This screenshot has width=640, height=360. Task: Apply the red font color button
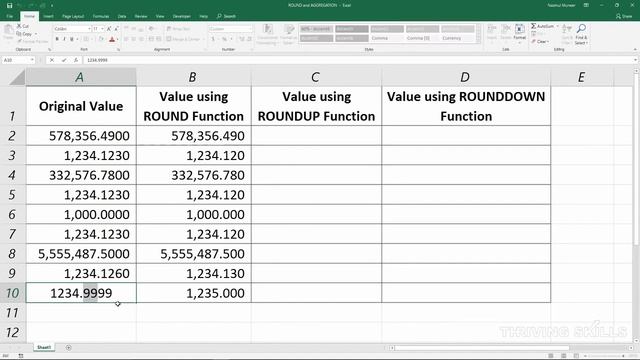(x=112, y=39)
